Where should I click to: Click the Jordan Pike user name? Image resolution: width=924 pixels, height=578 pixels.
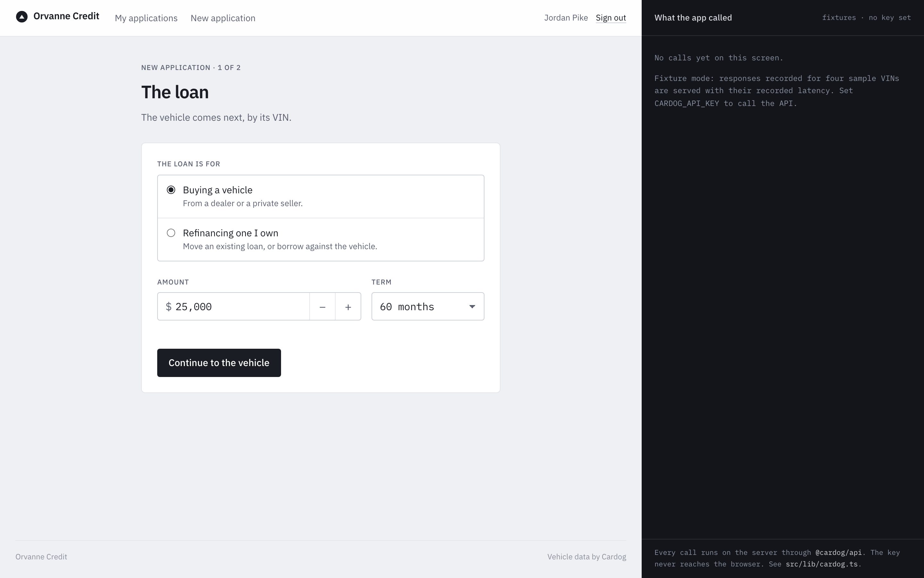[x=566, y=18]
